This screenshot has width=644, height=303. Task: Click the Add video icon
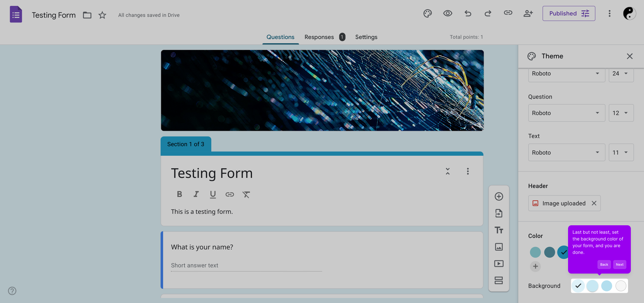[499, 264]
